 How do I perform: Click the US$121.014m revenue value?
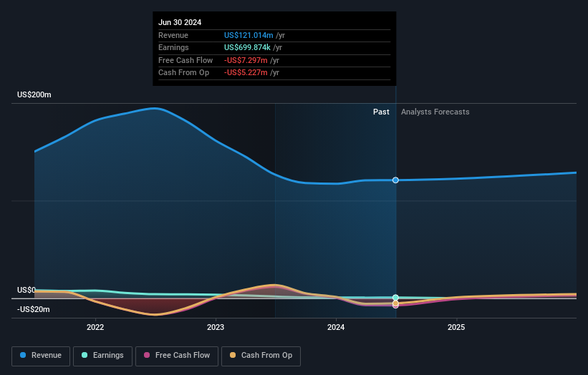pos(249,35)
